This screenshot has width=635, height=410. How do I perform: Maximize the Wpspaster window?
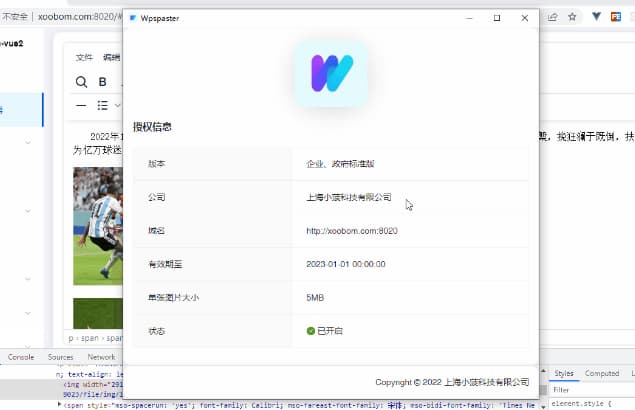[x=497, y=18]
